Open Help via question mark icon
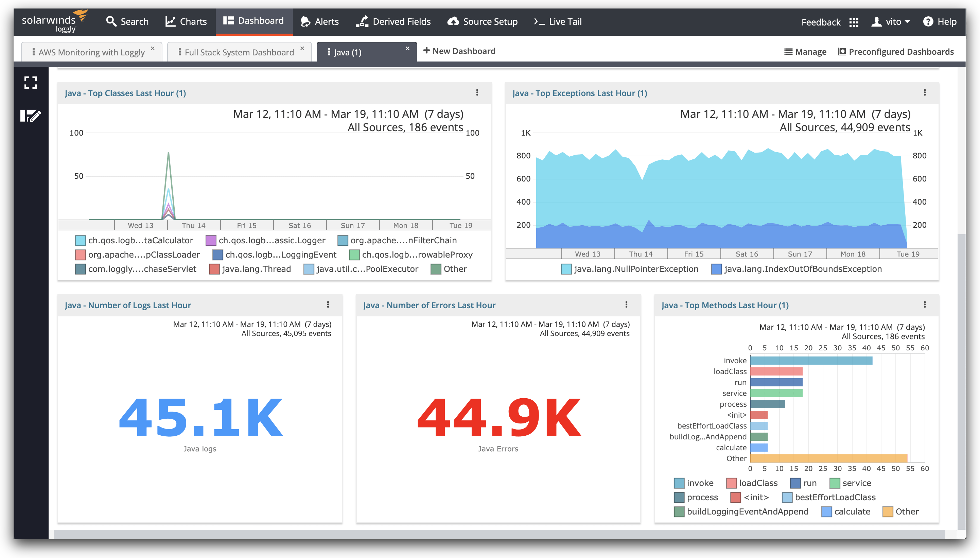 tap(928, 21)
